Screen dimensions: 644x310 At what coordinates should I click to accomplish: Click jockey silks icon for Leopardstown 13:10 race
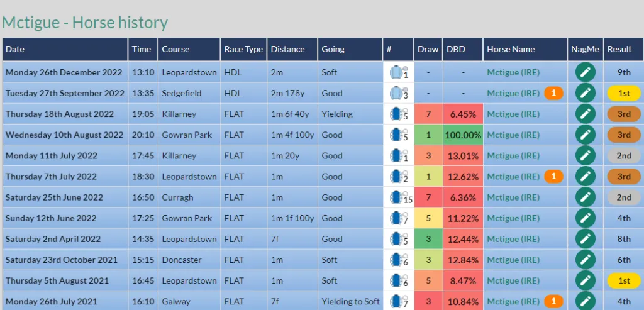click(x=397, y=72)
